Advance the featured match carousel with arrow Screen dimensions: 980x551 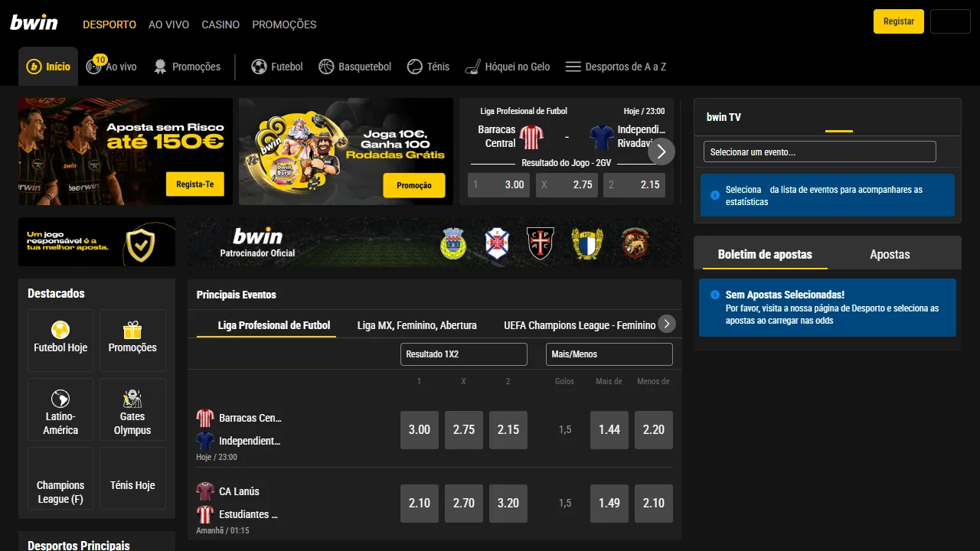coord(661,152)
